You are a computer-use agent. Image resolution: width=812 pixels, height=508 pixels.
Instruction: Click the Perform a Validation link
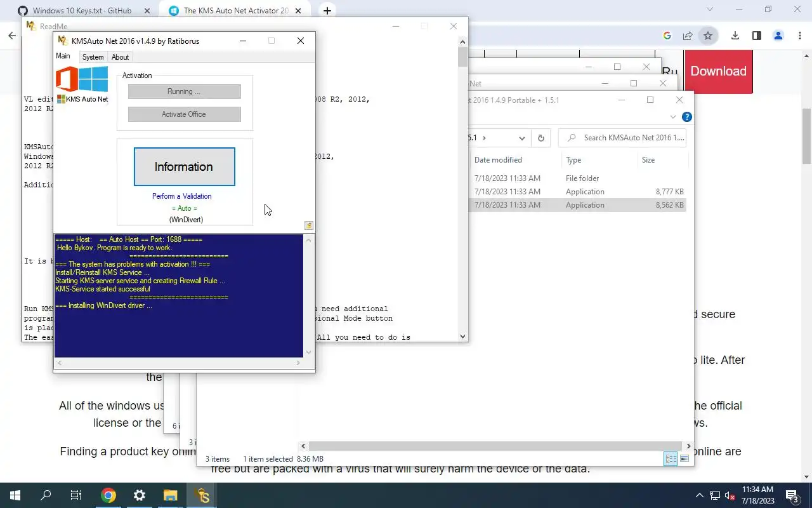click(x=181, y=196)
